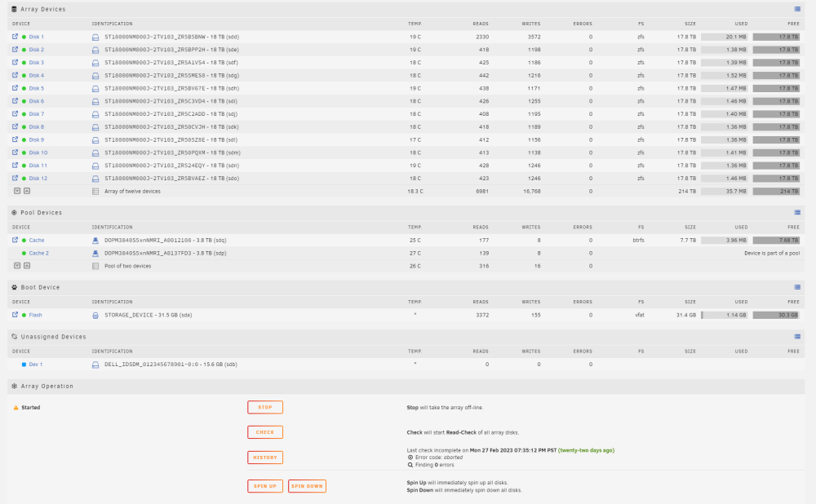The height and width of the screenshot is (504, 816).
Task: Click the SPIN DOWN button
Action: [307, 486]
